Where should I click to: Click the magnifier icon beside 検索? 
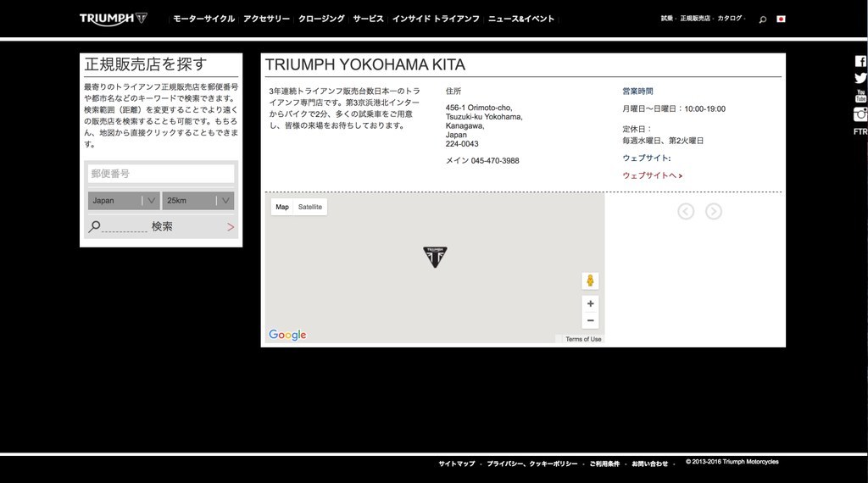click(x=95, y=226)
